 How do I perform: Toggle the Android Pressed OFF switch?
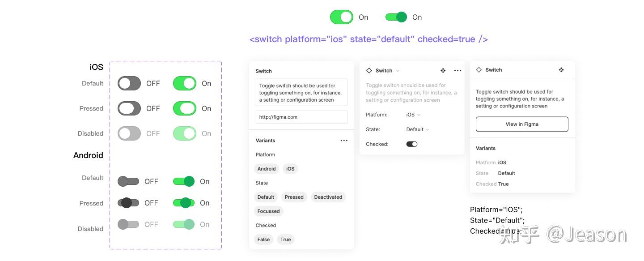tap(128, 203)
